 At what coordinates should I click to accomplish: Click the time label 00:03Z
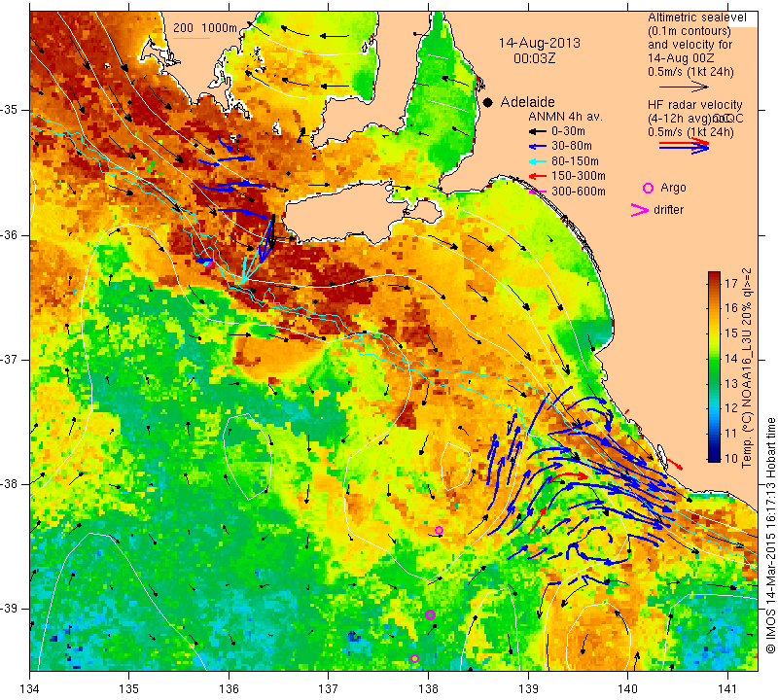534,58
